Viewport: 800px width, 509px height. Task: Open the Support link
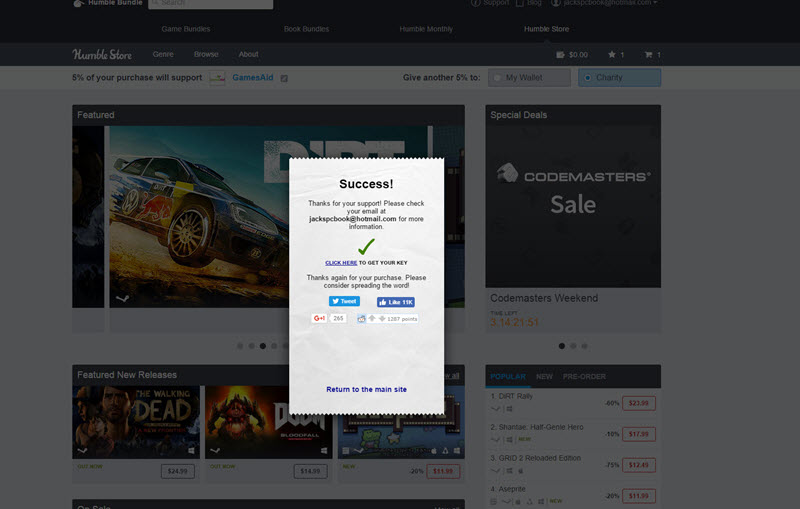490,3
